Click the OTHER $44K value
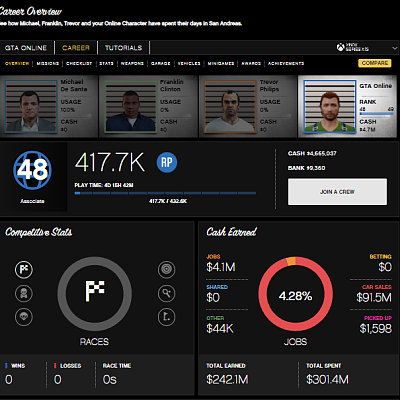The image size is (400, 400). point(220,329)
